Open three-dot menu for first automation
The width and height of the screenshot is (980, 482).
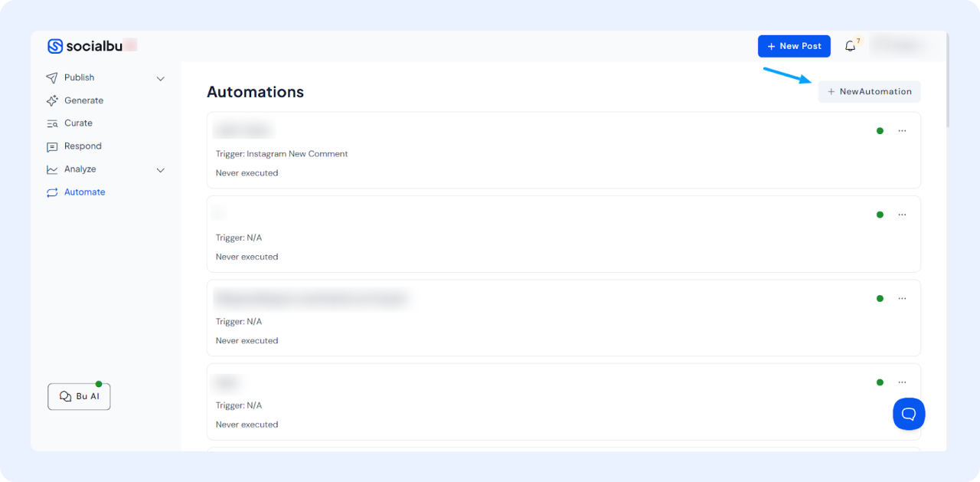902,131
